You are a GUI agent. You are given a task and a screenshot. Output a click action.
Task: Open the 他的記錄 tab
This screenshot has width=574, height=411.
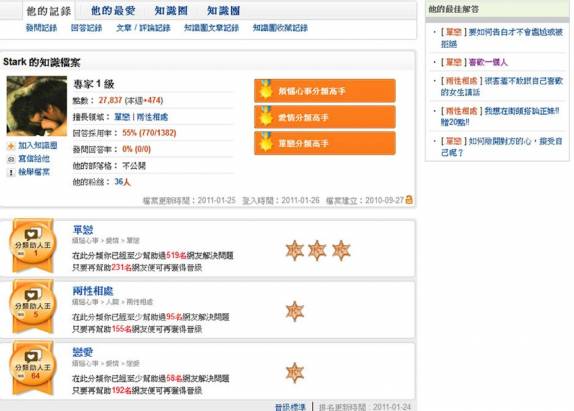[x=48, y=11]
